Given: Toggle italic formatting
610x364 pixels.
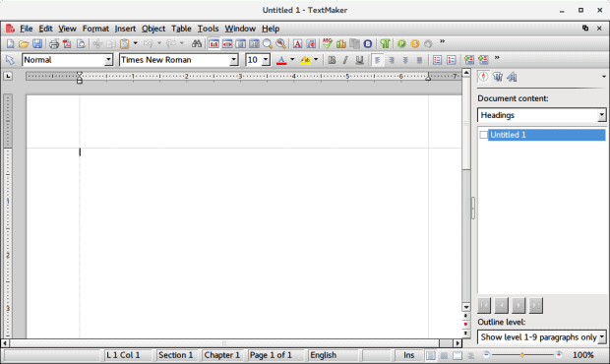Looking at the screenshot, I should pos(345,60).
